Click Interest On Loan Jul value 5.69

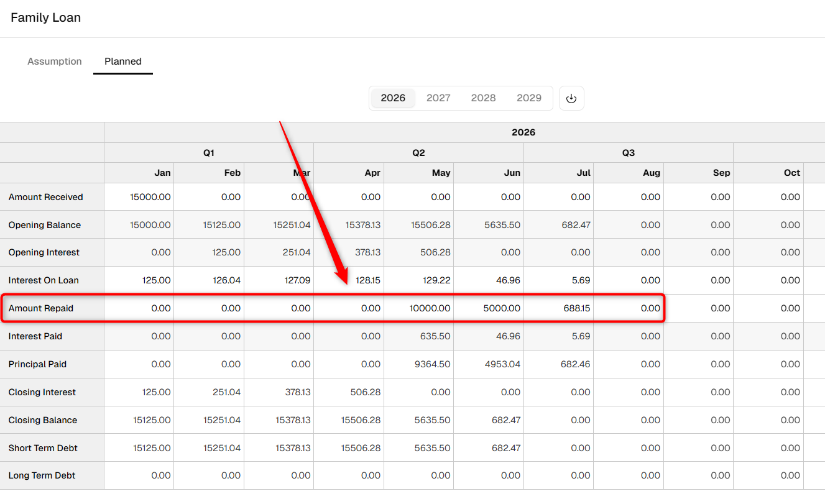click(581, 280)
